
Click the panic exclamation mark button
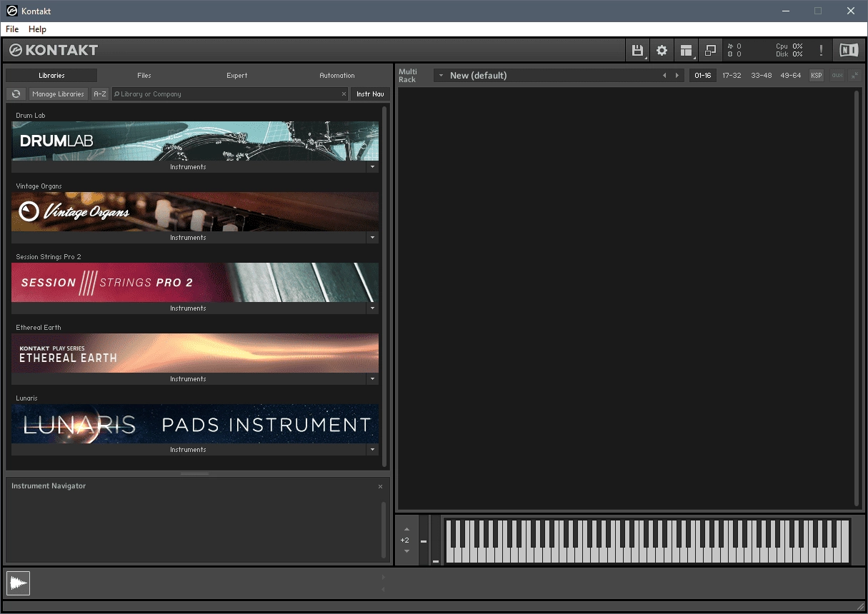[x=821, y=50]
